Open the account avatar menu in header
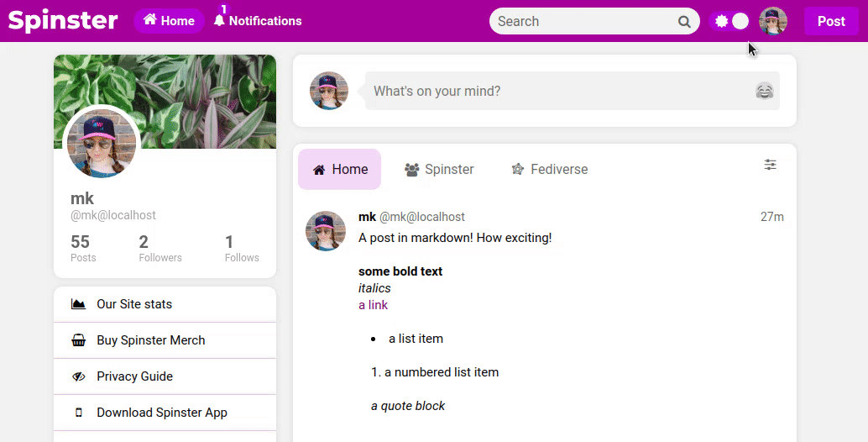This screenshot has height=442, width=868. tap(773, 21)
